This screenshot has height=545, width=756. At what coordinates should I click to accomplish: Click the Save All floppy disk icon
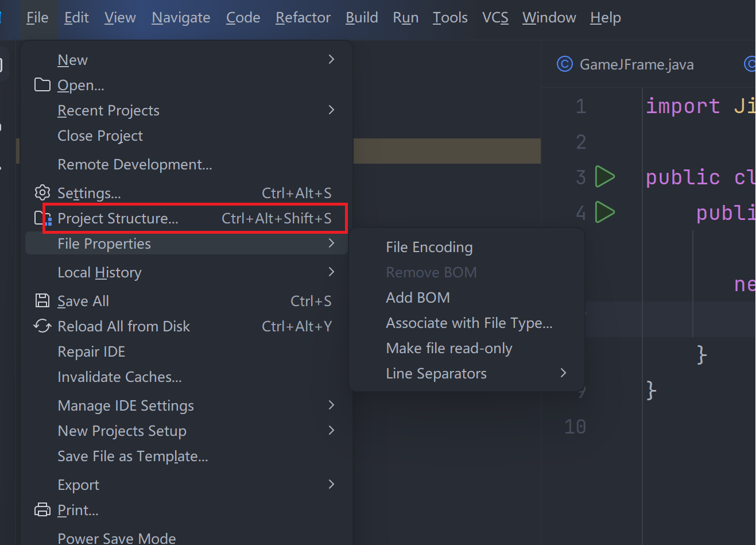(x=42, y=300)
